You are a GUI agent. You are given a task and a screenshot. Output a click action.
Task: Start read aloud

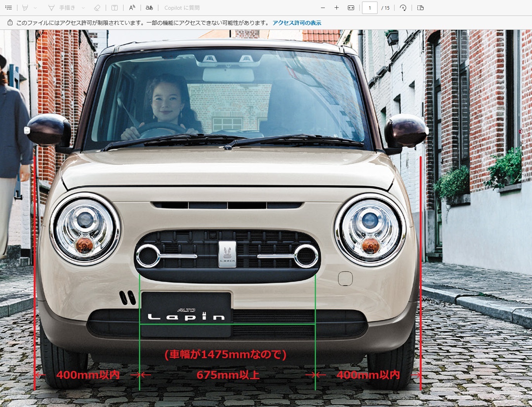pyautogui.click(x=132, y=8)
